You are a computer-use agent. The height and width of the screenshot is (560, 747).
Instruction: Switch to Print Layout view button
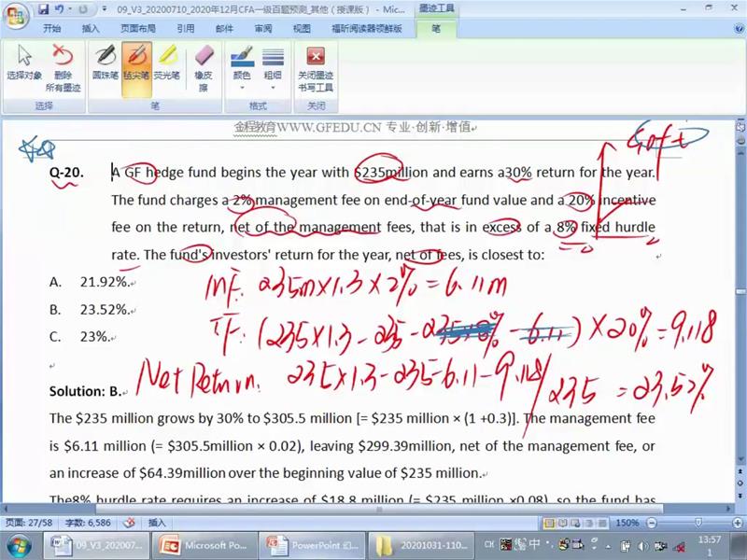[549, 523]
